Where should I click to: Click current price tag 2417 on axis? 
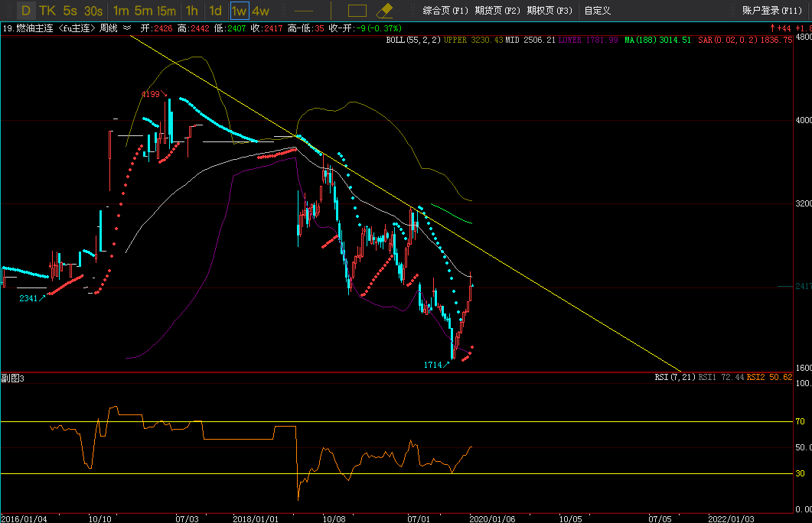point(803,286)
